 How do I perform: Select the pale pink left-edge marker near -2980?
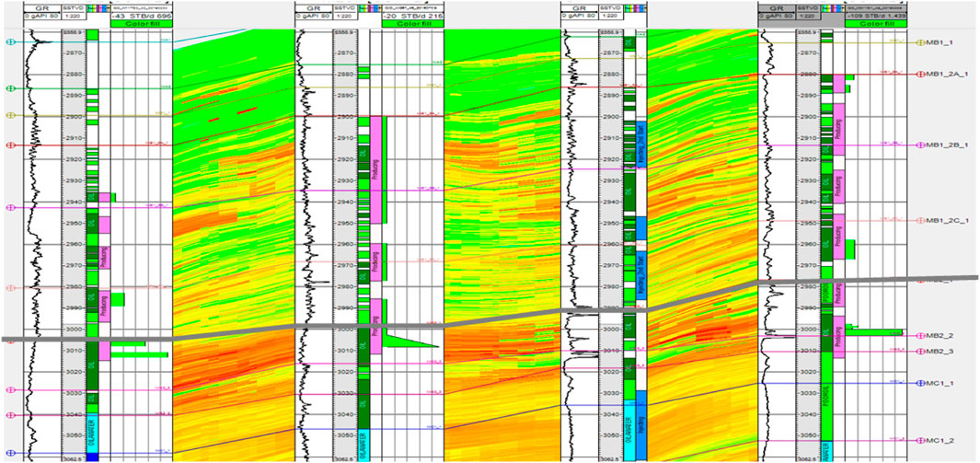(10, 288)
